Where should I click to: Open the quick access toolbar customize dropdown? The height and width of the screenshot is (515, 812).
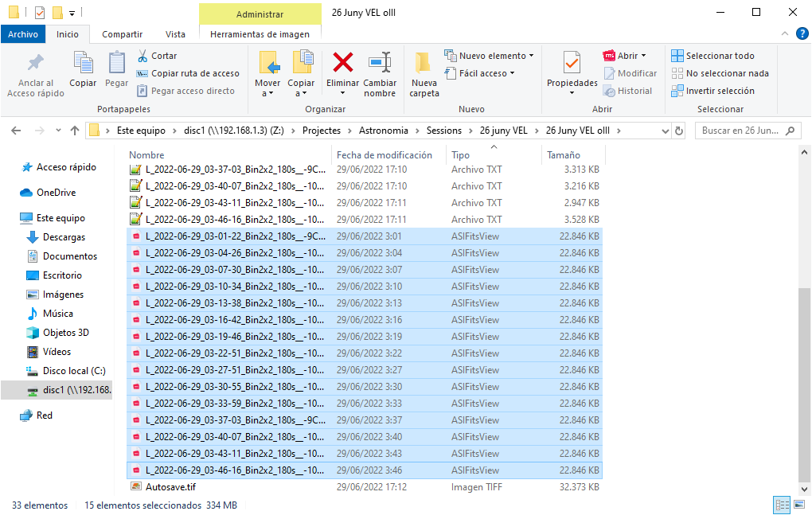72,13
